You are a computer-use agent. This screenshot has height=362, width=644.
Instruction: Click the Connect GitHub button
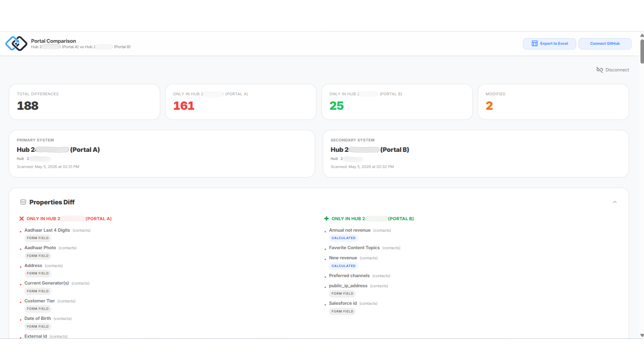[x=605, y=43]
